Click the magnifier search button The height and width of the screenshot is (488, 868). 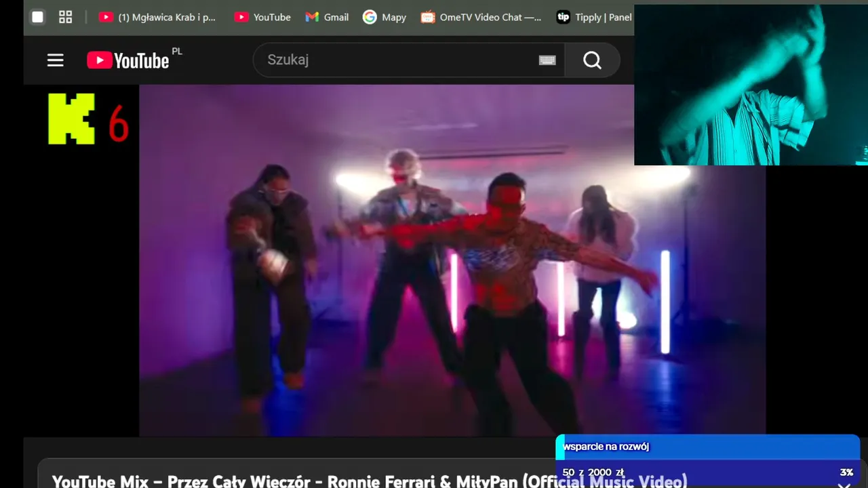592,60
